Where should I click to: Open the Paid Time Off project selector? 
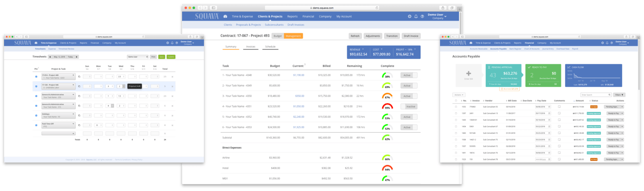tap(58, 125)
